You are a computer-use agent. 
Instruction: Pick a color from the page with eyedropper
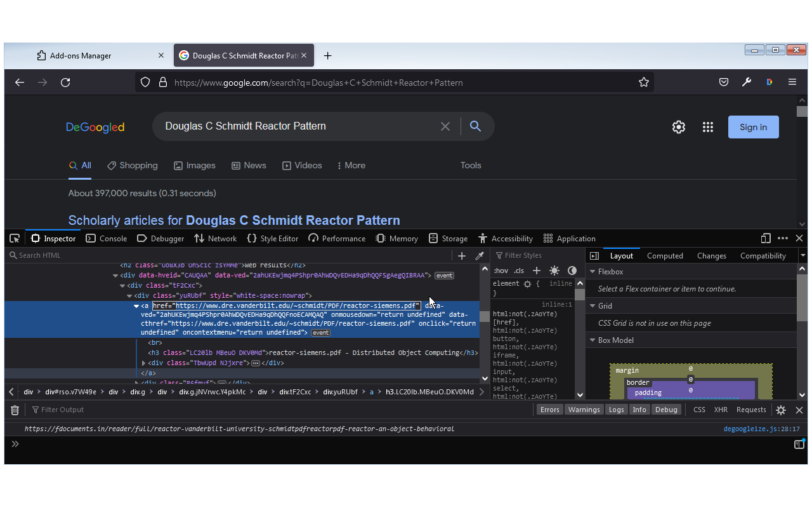click(480, 256)
